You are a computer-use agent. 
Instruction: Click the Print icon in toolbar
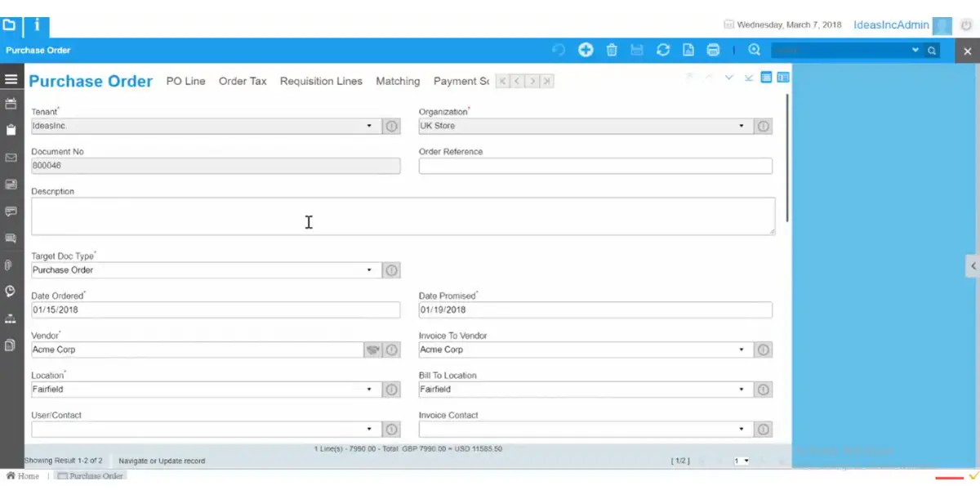point(713,50)
